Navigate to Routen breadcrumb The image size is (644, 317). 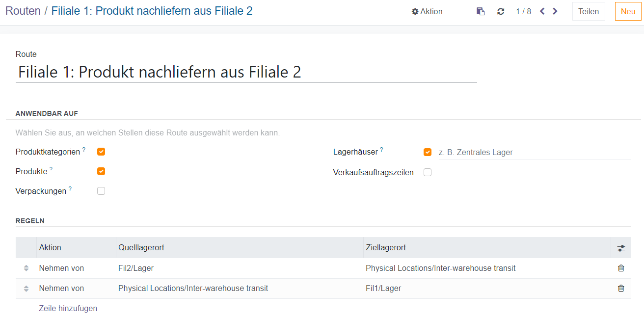23,11
